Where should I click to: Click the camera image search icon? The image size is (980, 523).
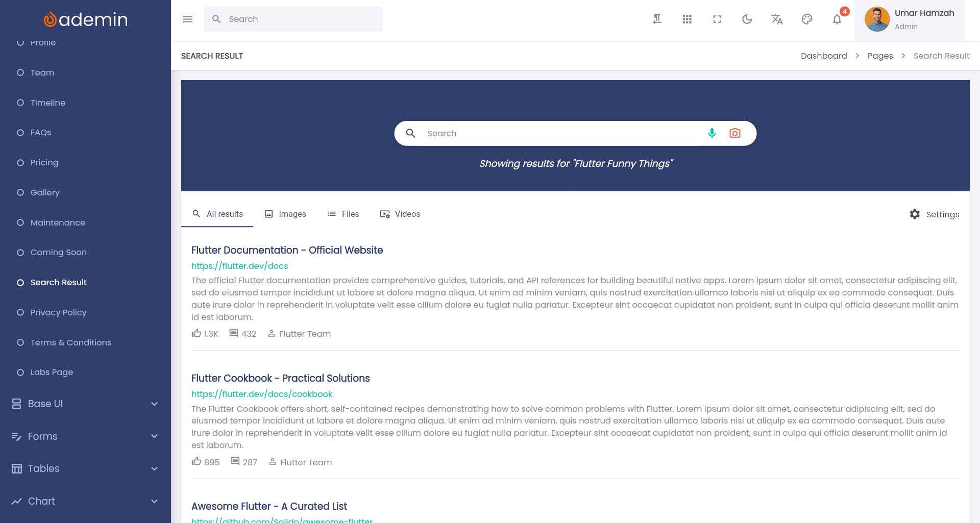(x=735, y=133)
